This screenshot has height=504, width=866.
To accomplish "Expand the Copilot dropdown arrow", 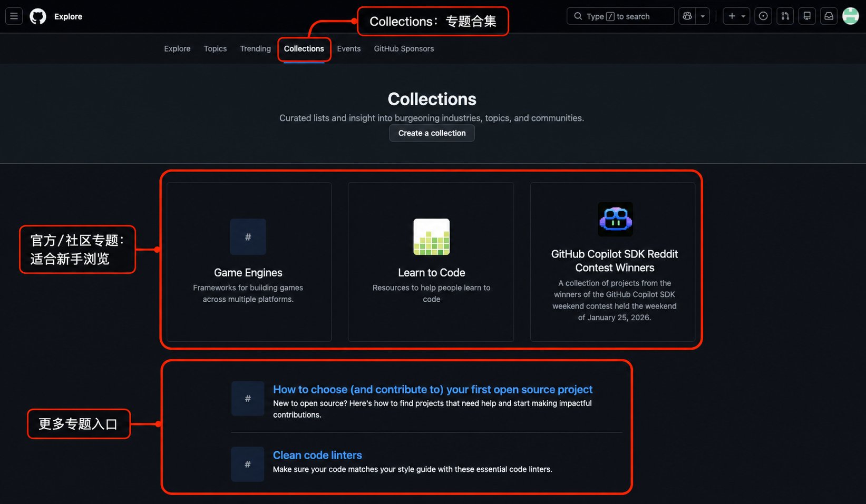I will (x=703, y=16).
